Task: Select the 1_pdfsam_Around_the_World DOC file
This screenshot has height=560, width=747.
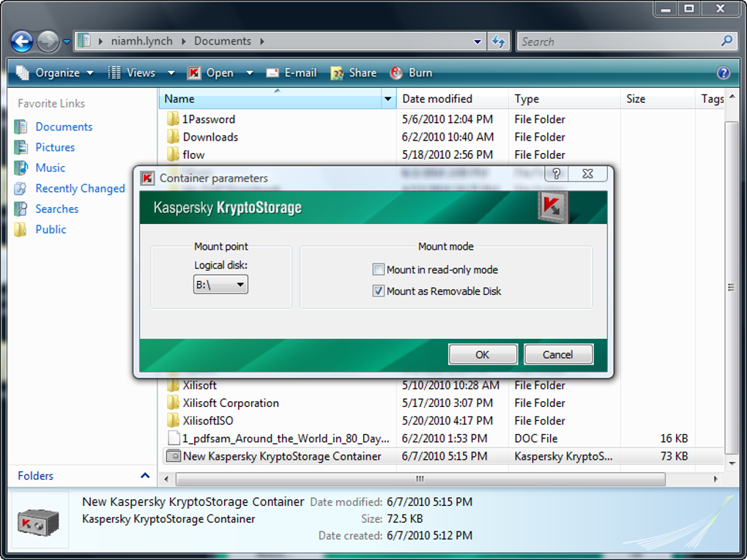Action: click(x=286, y=438)
